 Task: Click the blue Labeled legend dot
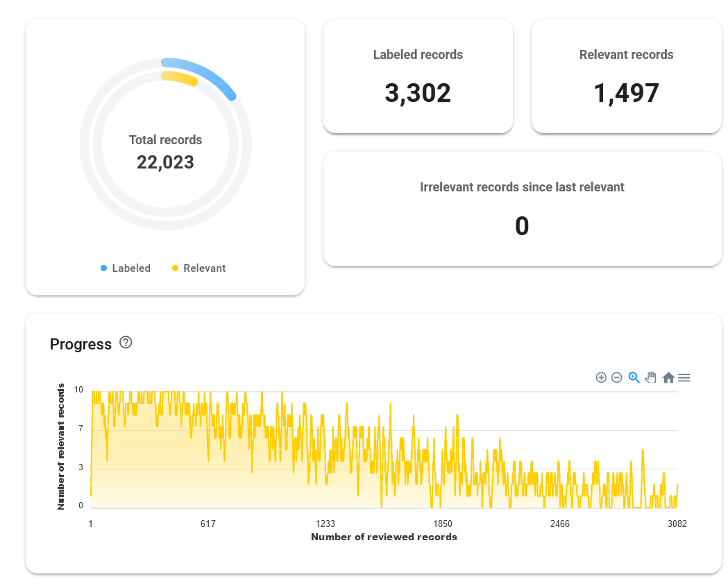(103, 268)
